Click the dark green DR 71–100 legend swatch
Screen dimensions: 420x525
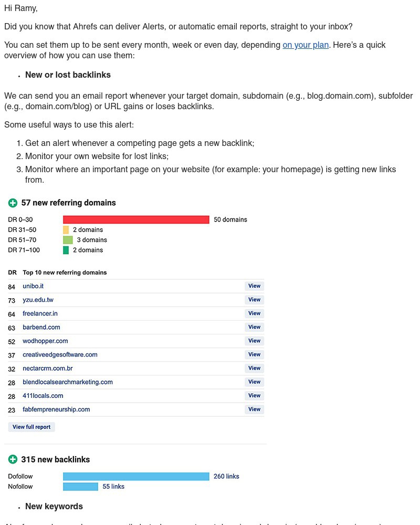point(66,250)
